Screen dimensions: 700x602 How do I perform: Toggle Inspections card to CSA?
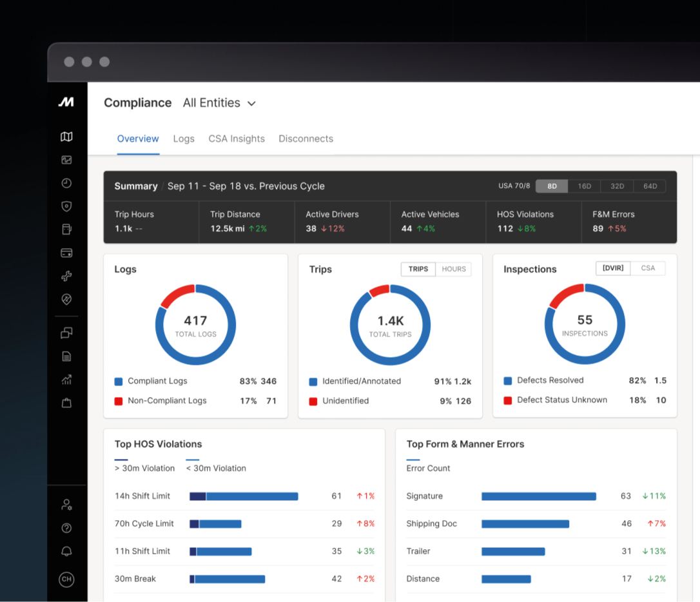click(x=648, y=268)
